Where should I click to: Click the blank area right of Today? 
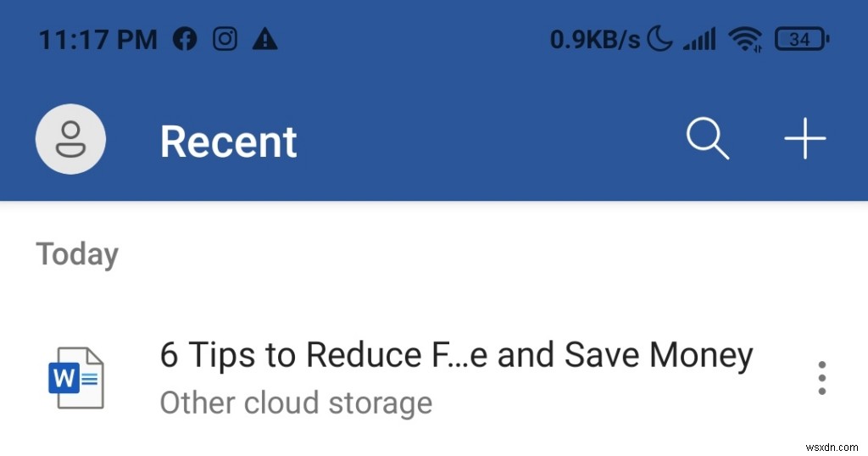click(x=492, y=254)
